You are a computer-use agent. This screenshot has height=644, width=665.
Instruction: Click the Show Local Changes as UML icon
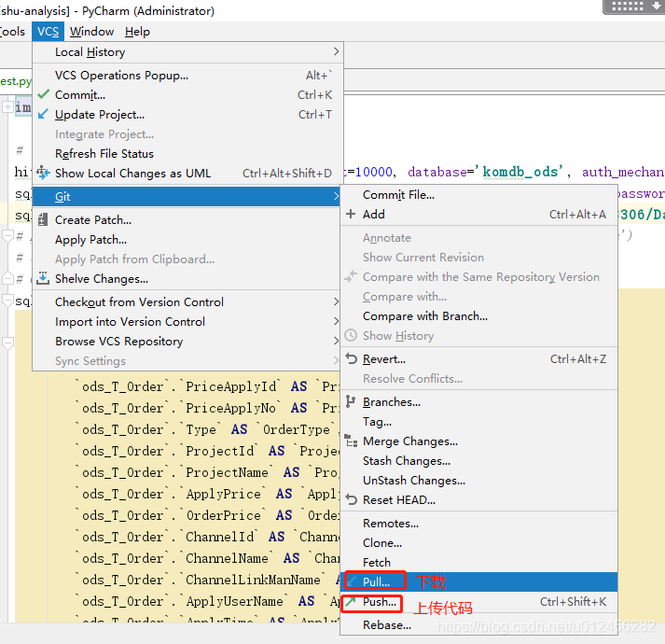tap(43, 173)
